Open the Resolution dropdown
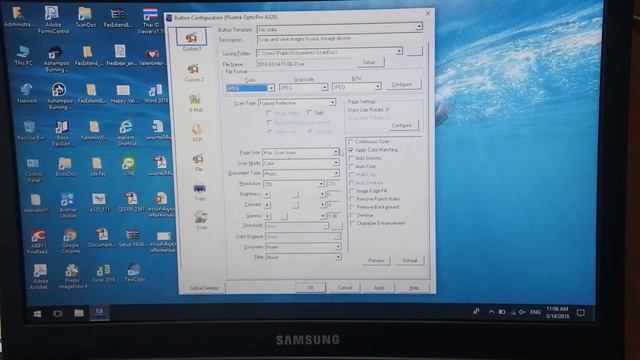 pos(321,184)
